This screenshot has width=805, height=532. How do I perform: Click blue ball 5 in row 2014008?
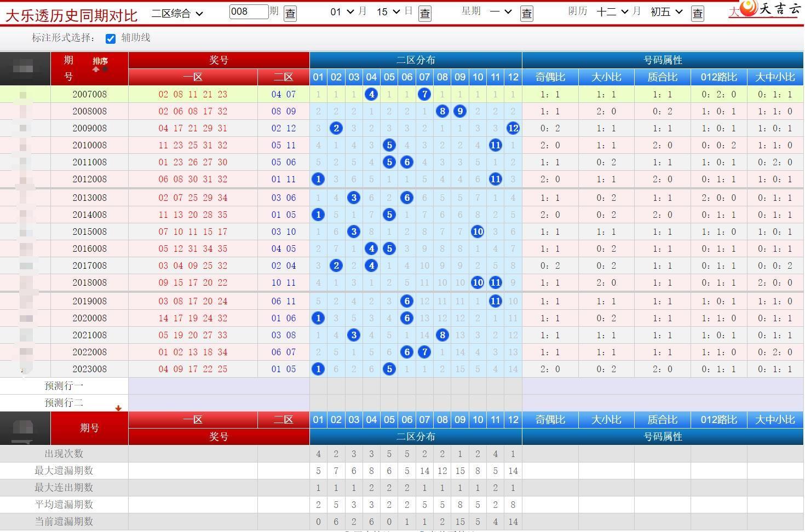tap(389, 215)
